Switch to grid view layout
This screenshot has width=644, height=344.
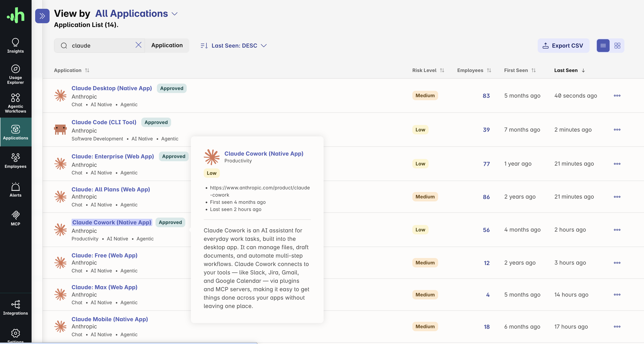point(617,46)
